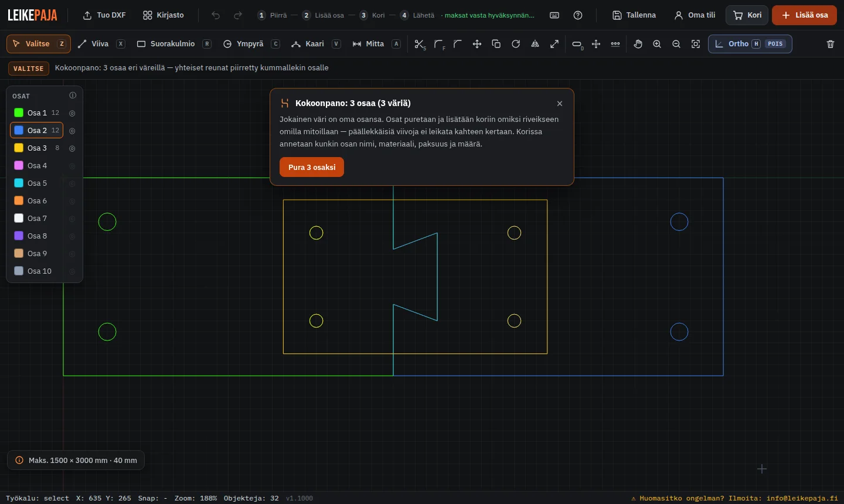
Task: Click the scale diagonal-arrow icon
Action: coord(554,44)
